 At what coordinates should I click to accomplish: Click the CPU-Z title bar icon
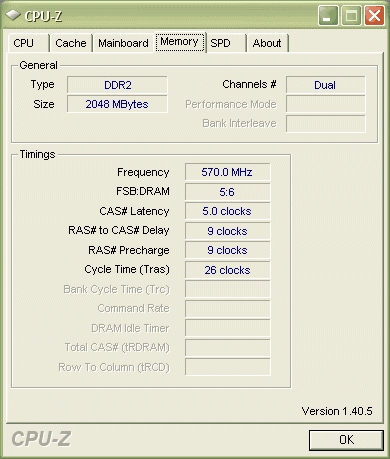pos(13,15)
